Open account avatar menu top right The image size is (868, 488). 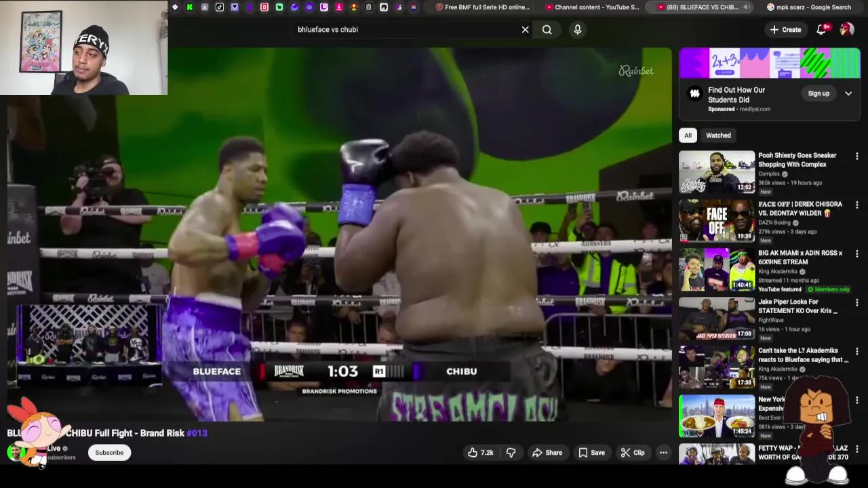pos(847,29)
